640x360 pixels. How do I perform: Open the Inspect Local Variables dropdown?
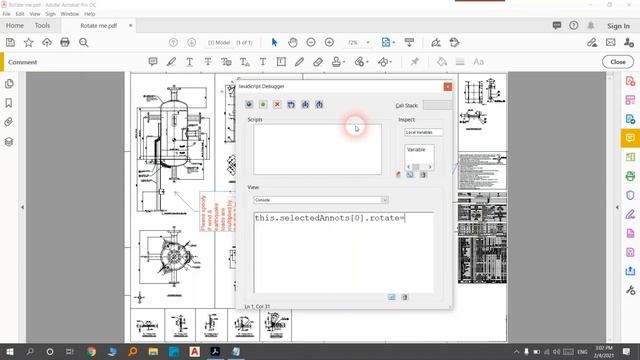coord(424,132)
